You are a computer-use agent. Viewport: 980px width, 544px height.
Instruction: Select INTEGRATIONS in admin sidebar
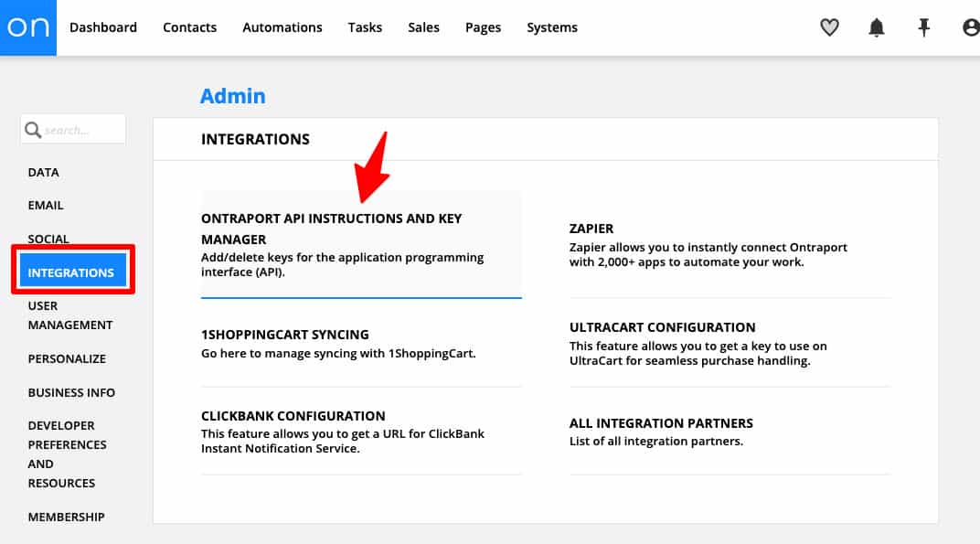(x=72, y=272)
